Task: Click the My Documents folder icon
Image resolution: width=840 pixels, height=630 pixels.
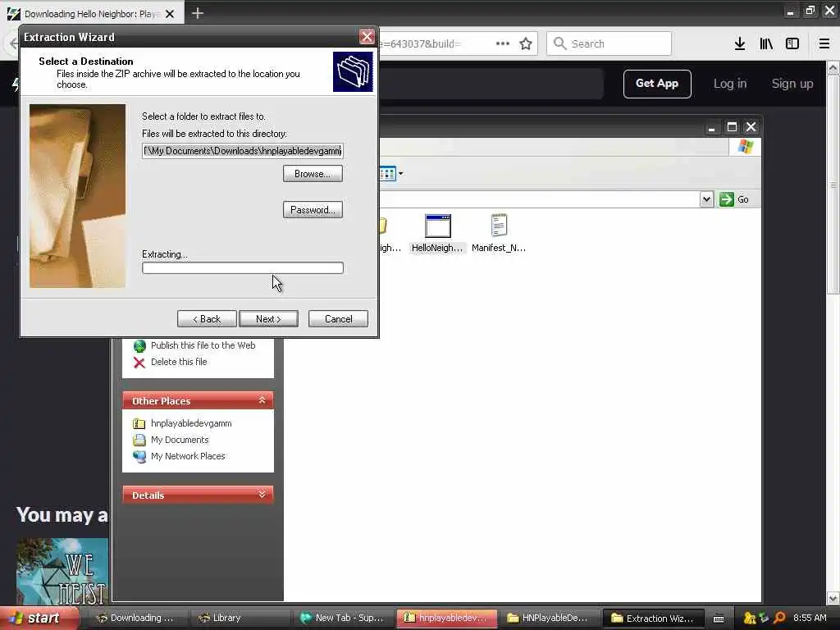Action: pos(139,441)
